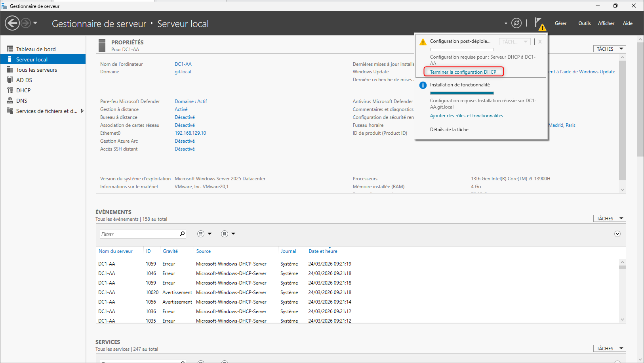The image size is (644, 363).
Task: Click Bureau à distance Désactivé link
Action: 185,117
